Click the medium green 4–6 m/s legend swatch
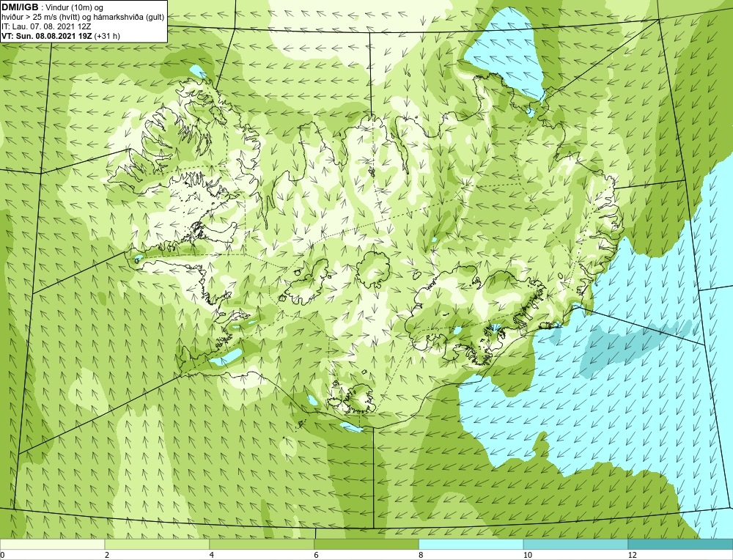The image size is (733, 560). 262,545
